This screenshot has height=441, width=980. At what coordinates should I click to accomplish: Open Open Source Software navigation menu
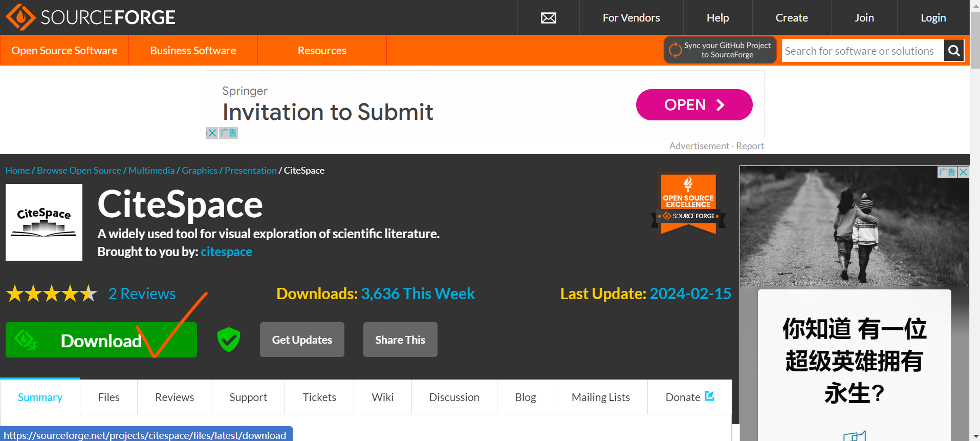pyautogui.click(x=64, y=50)
